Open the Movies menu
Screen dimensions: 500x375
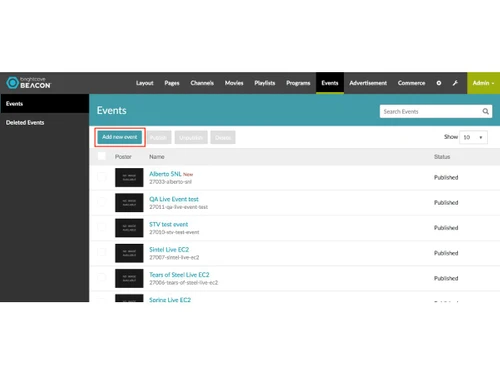tap(234, 83)
